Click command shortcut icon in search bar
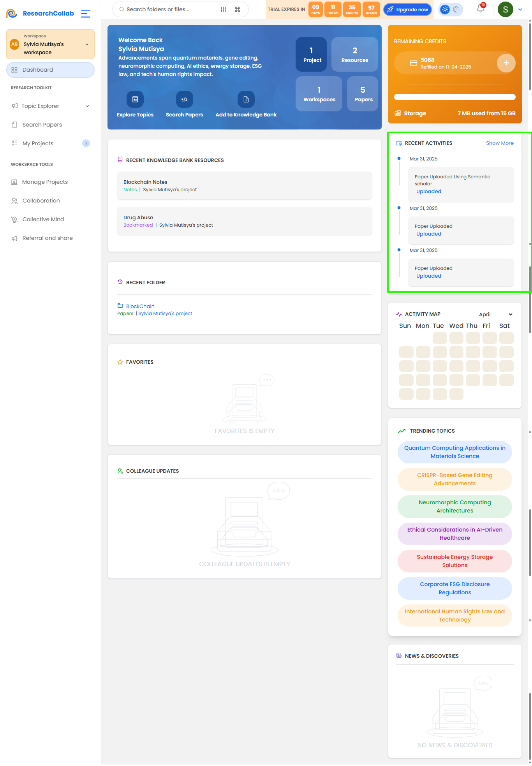Viewport: 532px width, 766px height. tap(238, 9)
